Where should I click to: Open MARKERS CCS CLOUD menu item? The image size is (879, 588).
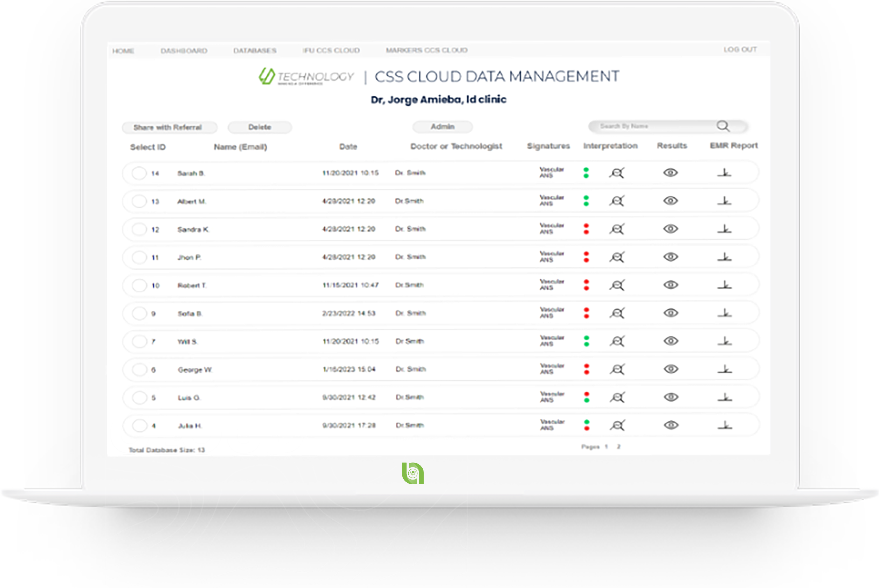[x=427, y=50]
